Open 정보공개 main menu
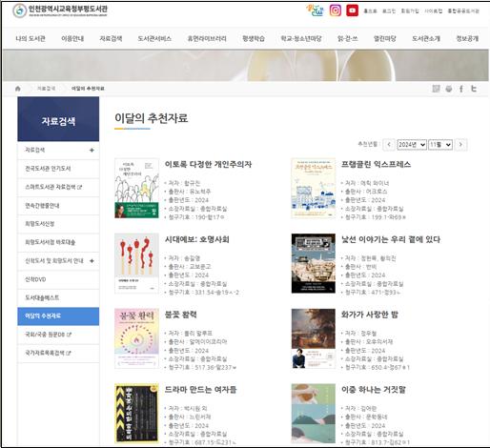Viewport: 490px width, 448px height. 467,39
